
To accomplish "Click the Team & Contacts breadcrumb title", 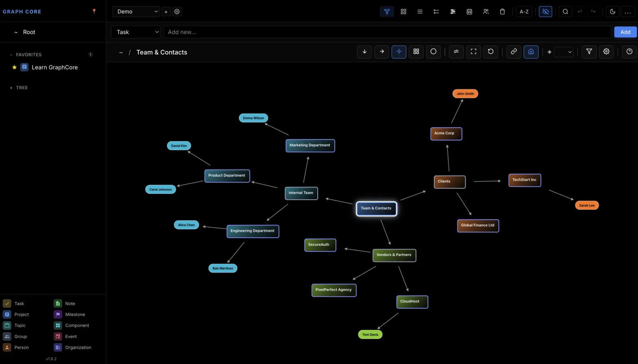I will [161, 52].
